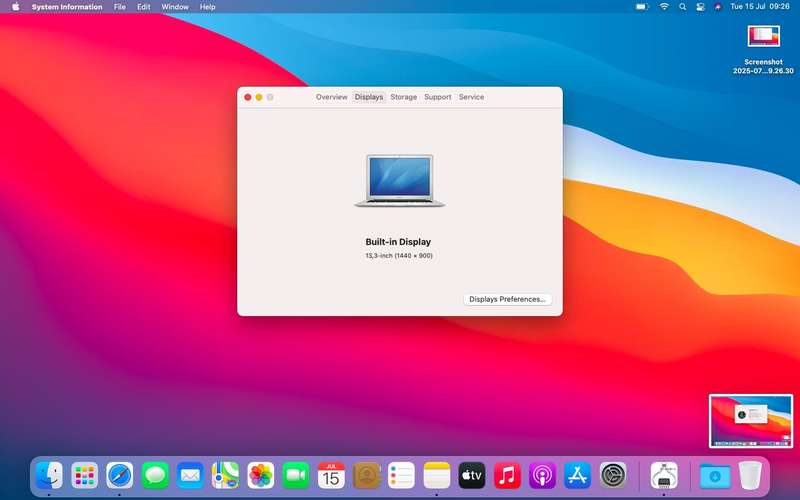Open the Support tab
800x500 pixels.
click(x=438, y=97)
